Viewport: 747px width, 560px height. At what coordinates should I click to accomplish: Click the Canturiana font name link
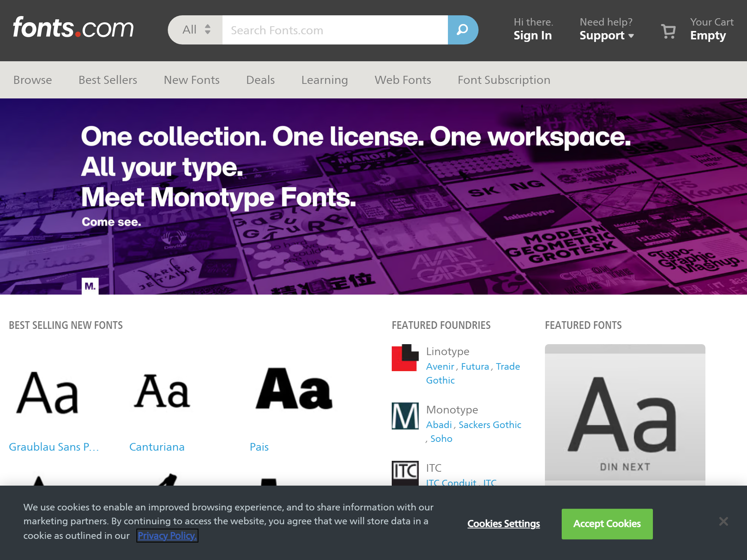(157, 447)
